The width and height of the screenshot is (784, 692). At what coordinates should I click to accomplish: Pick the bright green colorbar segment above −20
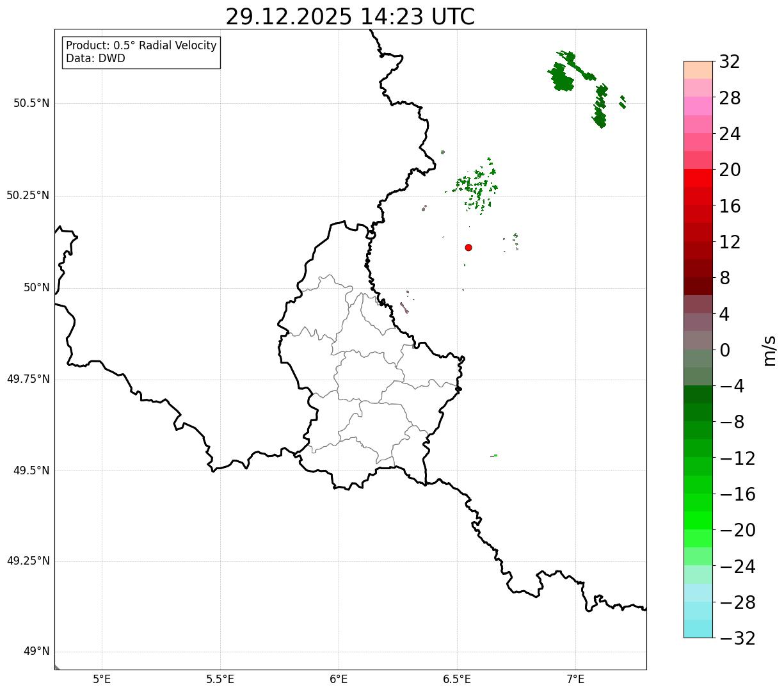tap(698, 520)
